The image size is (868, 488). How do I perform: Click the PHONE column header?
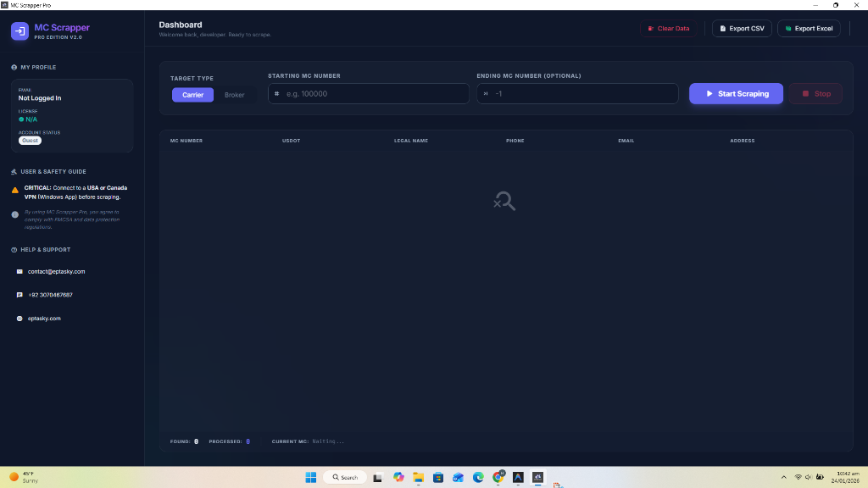click(515, 141)
